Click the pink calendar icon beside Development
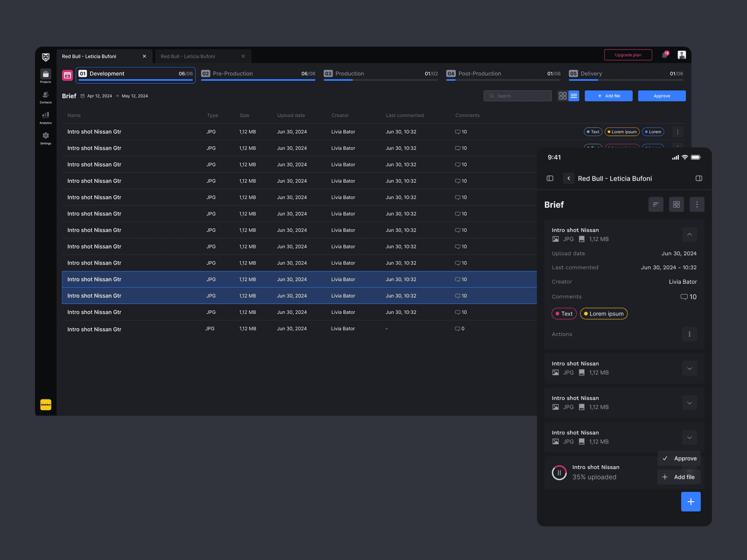 68,75
